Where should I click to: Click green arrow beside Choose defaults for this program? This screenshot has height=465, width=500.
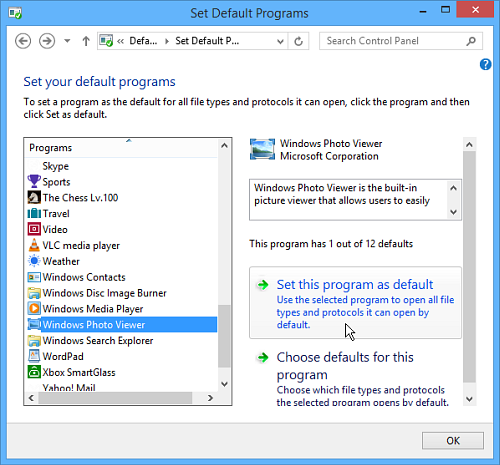click(263, 358)
